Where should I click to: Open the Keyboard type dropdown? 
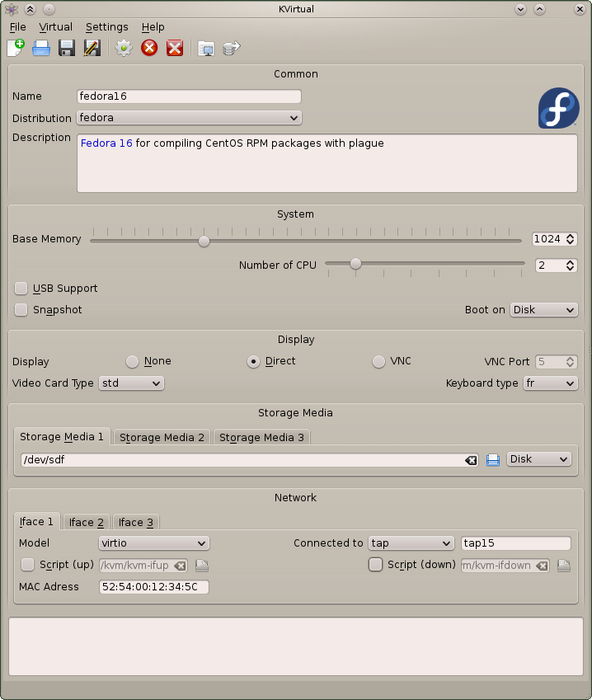tap(551, 383)
